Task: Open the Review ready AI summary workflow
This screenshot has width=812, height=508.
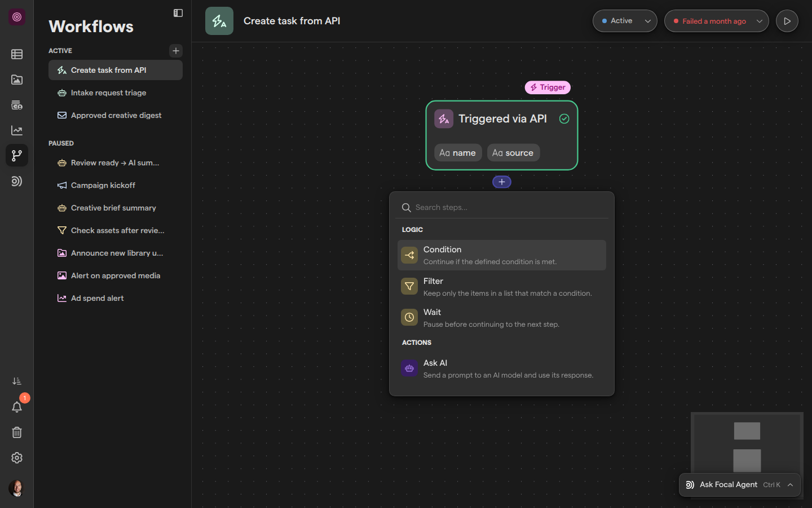Action: click(116, 163)
